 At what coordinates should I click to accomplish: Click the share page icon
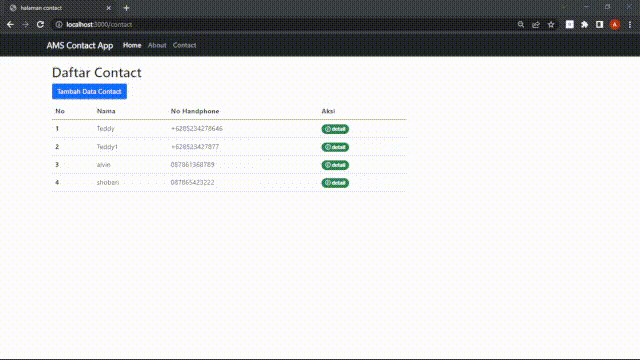(536, 24)
